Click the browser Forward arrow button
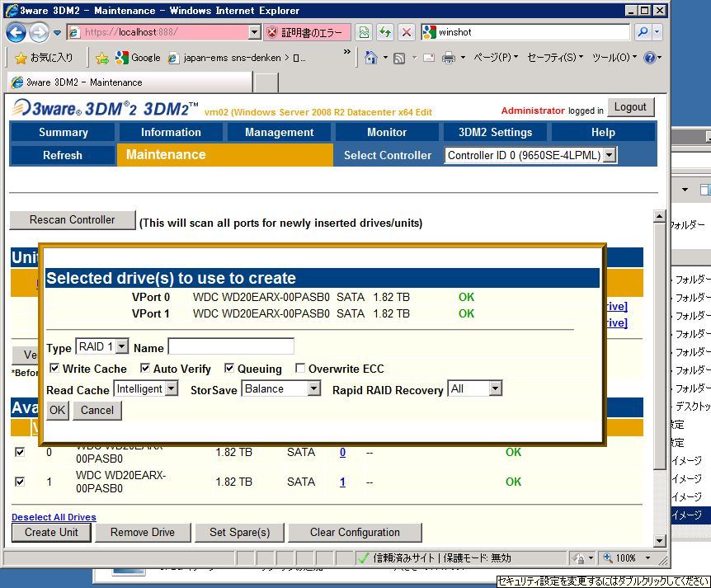The width and height of the screenshot is (711, 588). click(x=39, y=32)
